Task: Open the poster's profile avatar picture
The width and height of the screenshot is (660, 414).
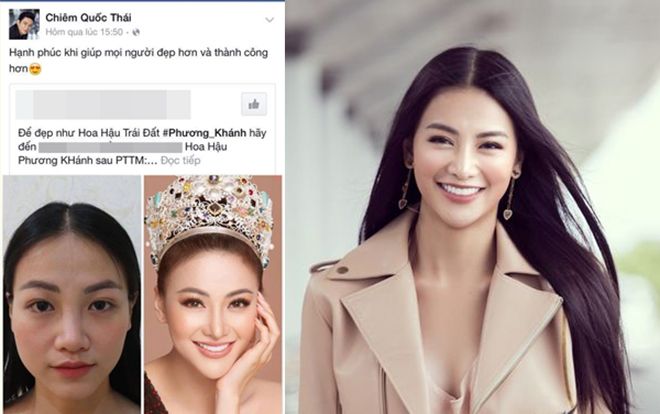Action: (x=24, y=24)
